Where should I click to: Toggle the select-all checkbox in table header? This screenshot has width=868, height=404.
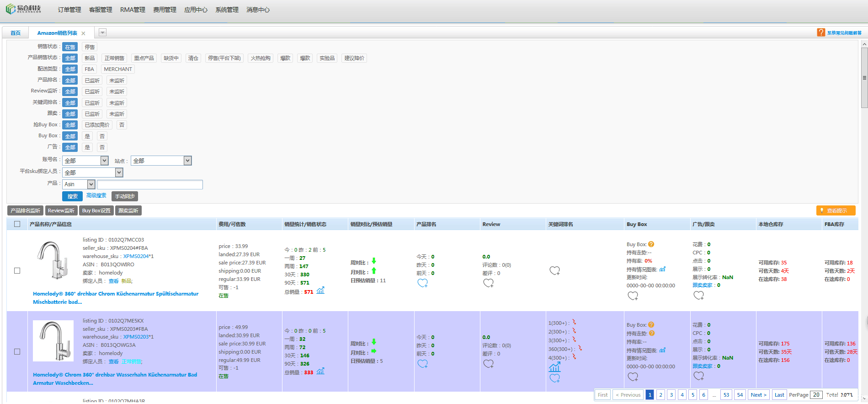17,224
